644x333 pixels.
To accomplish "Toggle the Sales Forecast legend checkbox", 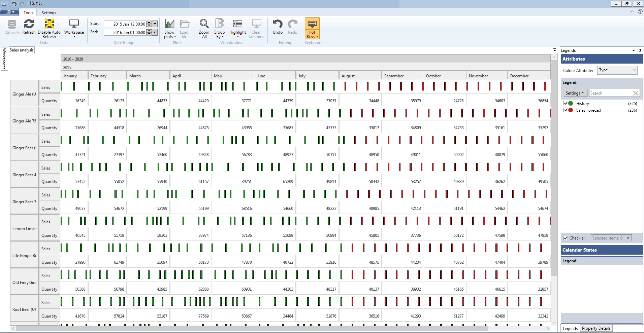I will (x=566, y=110).
